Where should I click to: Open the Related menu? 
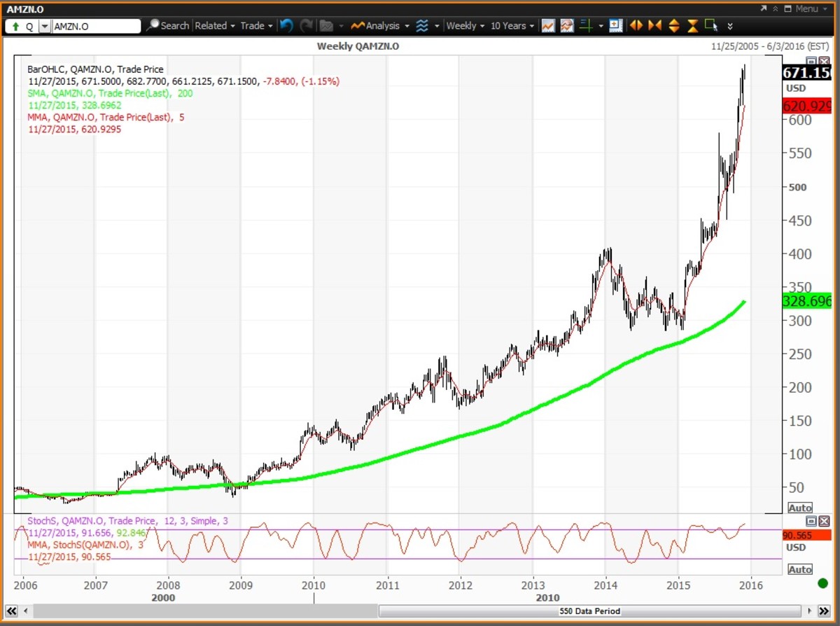pos(214,26)
